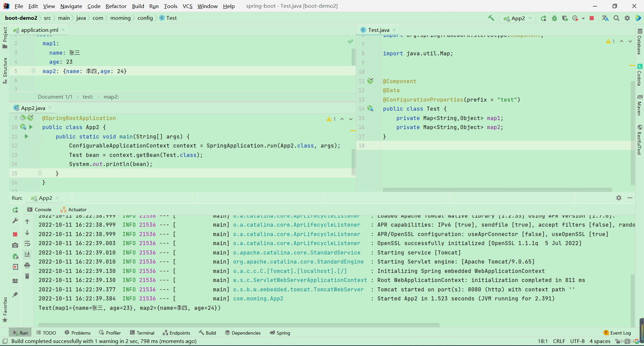Screen dimensions: 644x346
Task: Switch to the App2.java editor tab
Action: (x=33, y=108)
